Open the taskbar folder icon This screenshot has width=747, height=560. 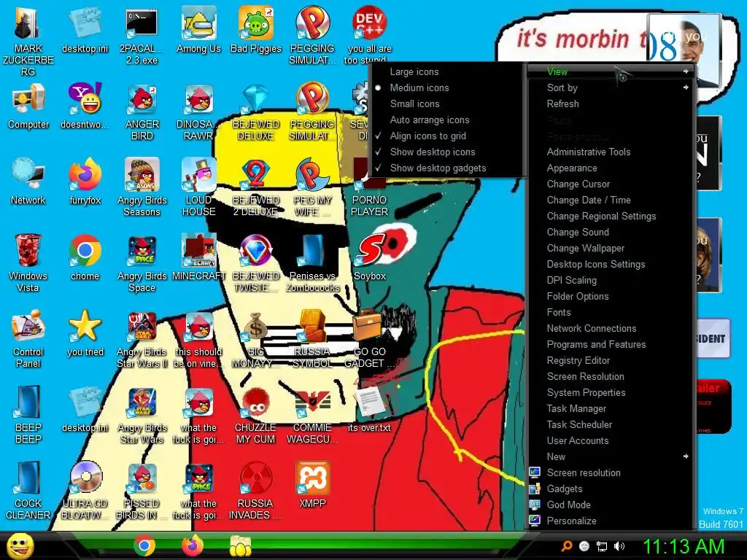[x=241, y=546]
